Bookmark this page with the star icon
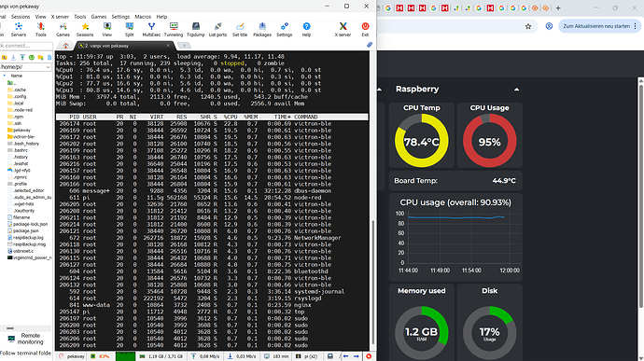 tap(528, 26)
